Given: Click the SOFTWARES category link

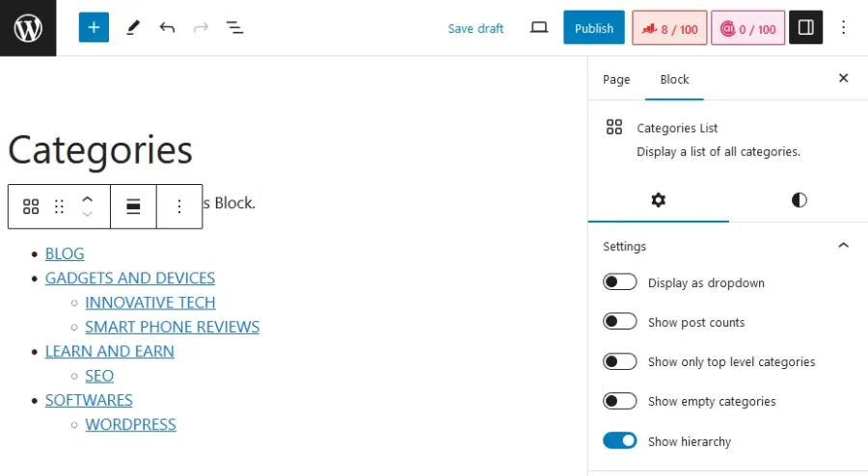Looking at the screenshot, I should click(x=89, y=400).
